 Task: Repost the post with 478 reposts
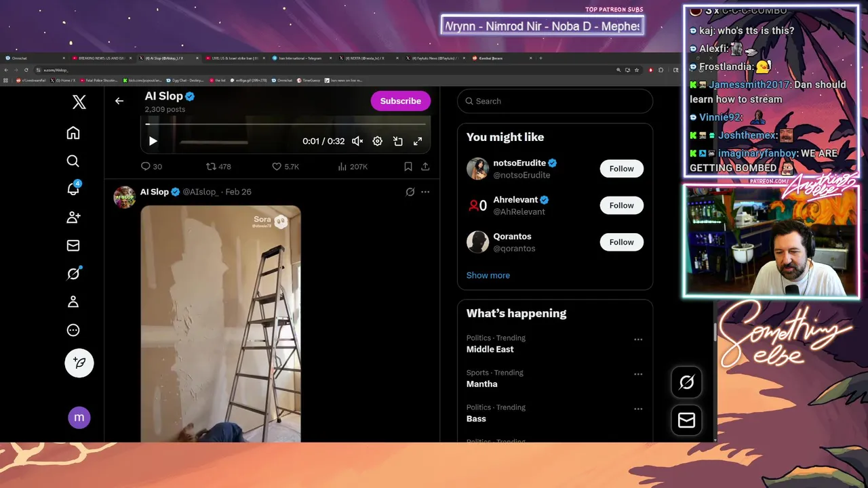tap(218, 166)
